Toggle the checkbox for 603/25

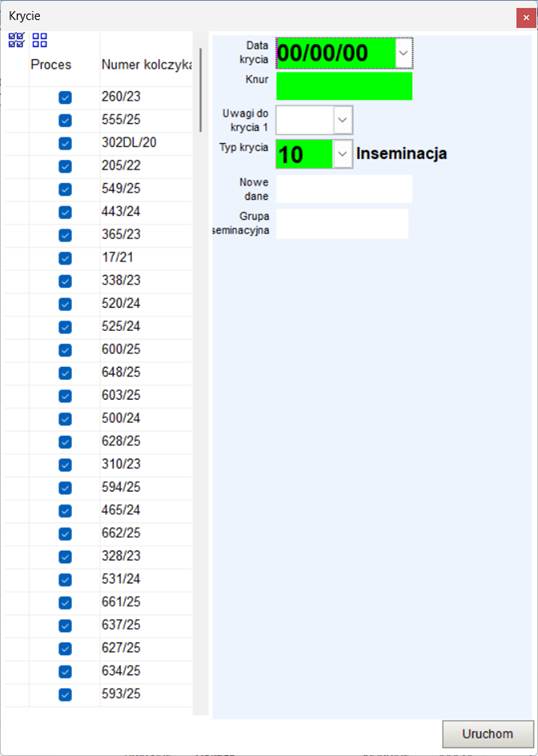[x=65, y=396]
